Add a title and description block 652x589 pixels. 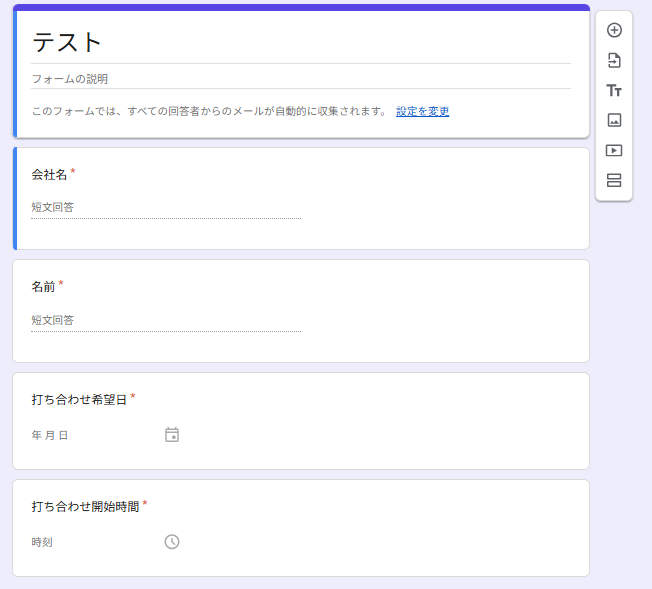614,90
